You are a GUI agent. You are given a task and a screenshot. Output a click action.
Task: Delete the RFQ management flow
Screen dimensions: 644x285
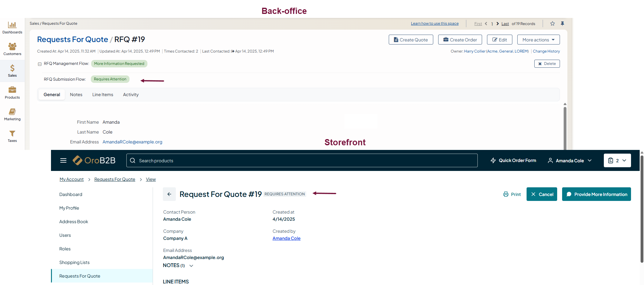(x=547, y=64)
